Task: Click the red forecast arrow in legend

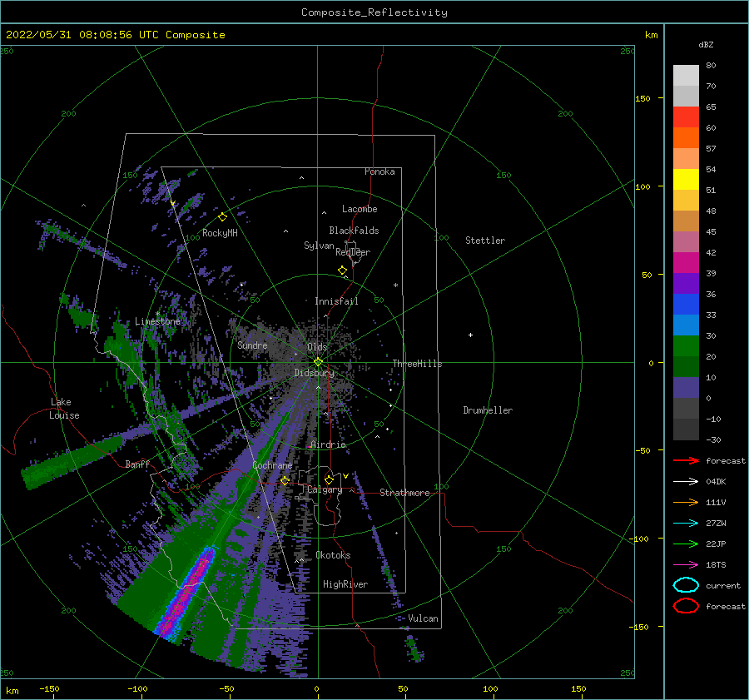Action: pos(686,460)
